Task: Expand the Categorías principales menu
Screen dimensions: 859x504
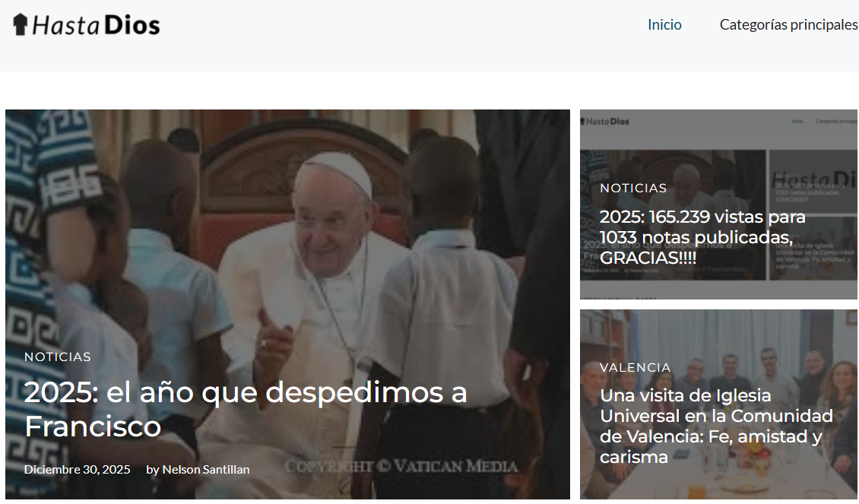Action: 788,24
